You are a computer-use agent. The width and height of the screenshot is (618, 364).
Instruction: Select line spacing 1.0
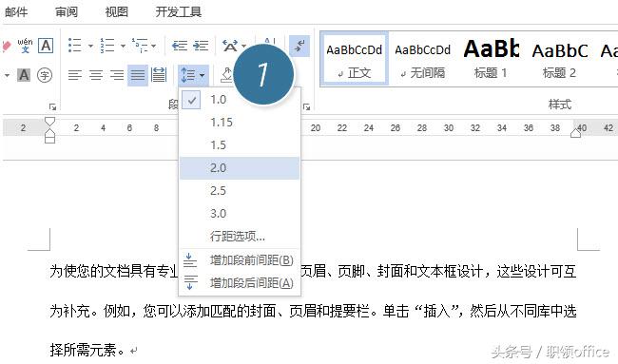click(240, 100)
